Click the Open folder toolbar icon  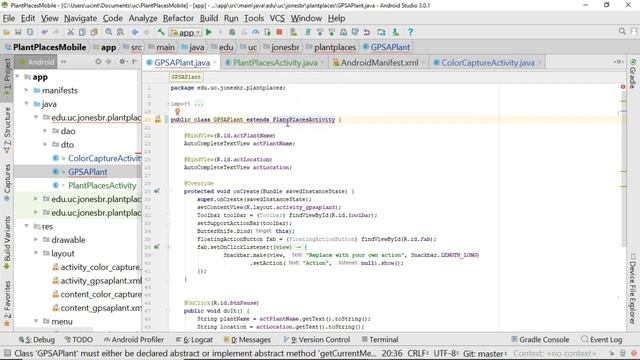(x=6, y=32)
